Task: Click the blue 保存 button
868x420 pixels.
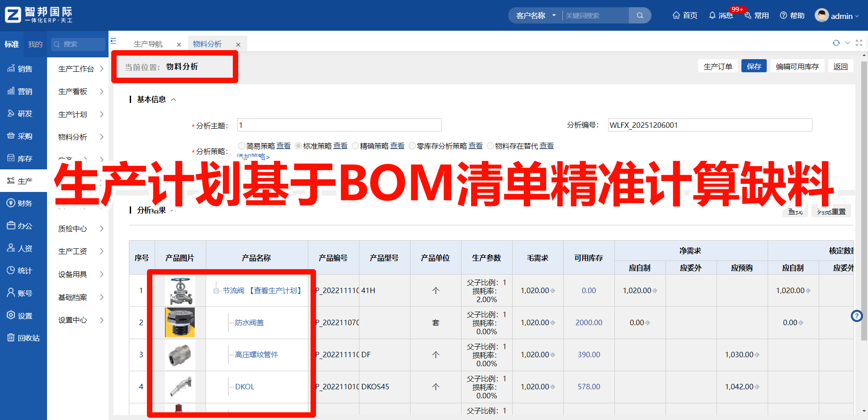Action: (754, 66)
